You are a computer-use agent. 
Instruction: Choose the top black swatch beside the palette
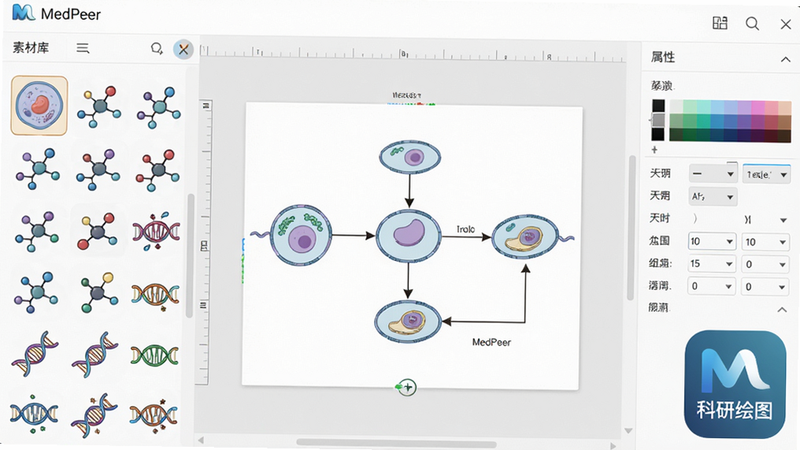[658, 106]
